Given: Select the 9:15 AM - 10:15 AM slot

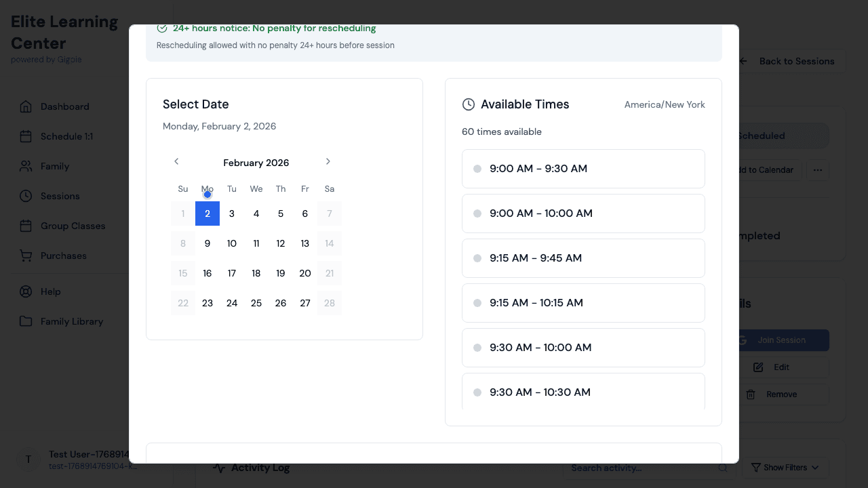Looking at the screenshot, I should point(583,303).
